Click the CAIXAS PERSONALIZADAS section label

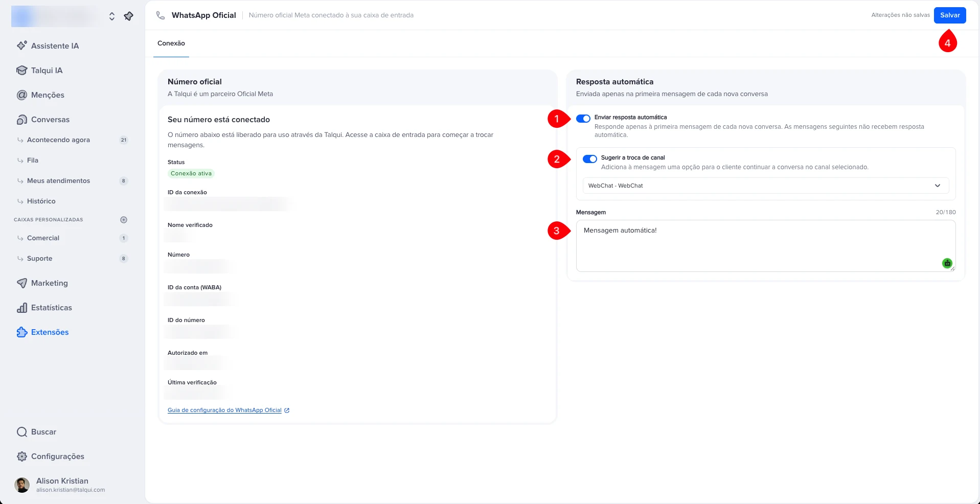pyautogui.click(x=48, y=220)
